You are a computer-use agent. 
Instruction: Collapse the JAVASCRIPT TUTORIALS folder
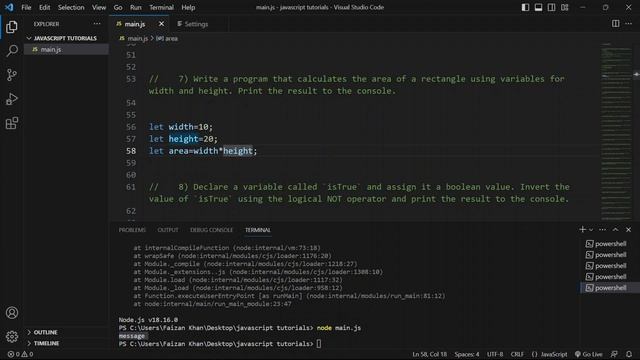point(65,38)
